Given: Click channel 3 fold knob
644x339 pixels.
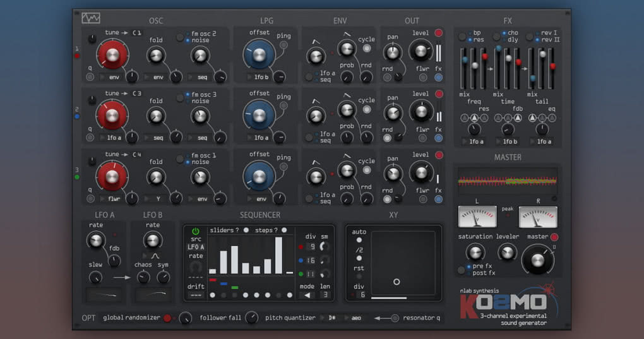Looking at the screenshot, I should pyautogui.click(x=156, y=177).
